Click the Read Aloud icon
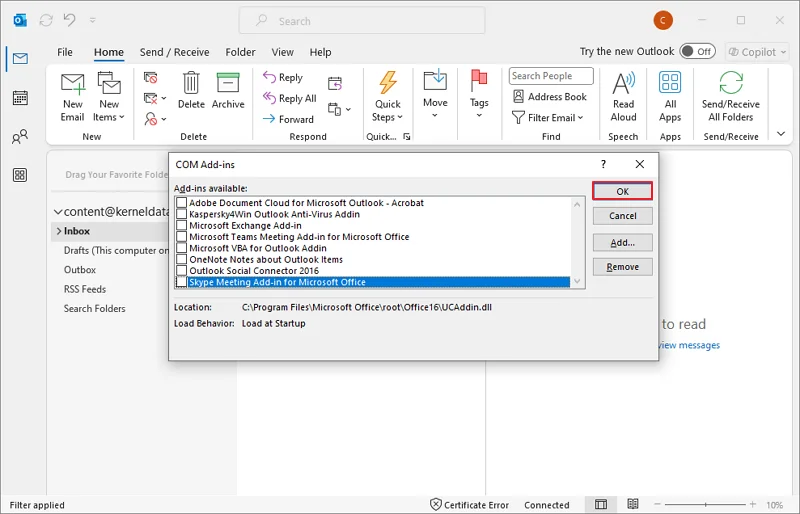 point(623,83)
